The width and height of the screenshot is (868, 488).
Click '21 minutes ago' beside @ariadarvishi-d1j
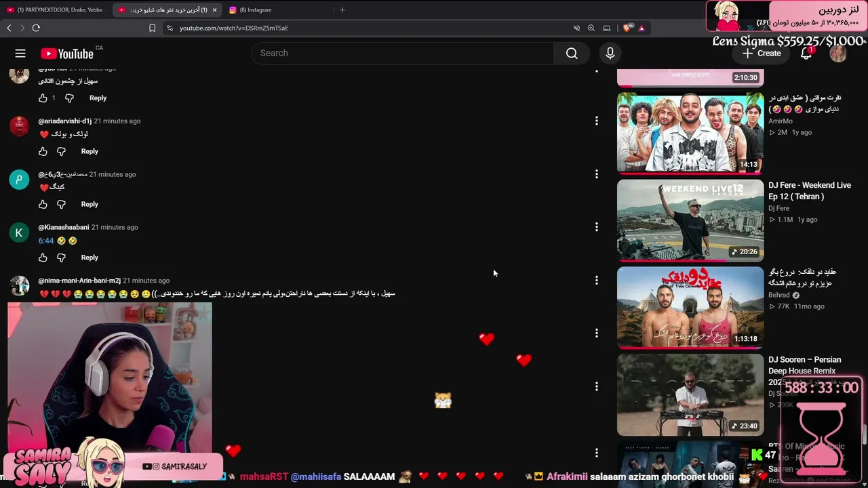pyautogui.click(x=117, y=121)
